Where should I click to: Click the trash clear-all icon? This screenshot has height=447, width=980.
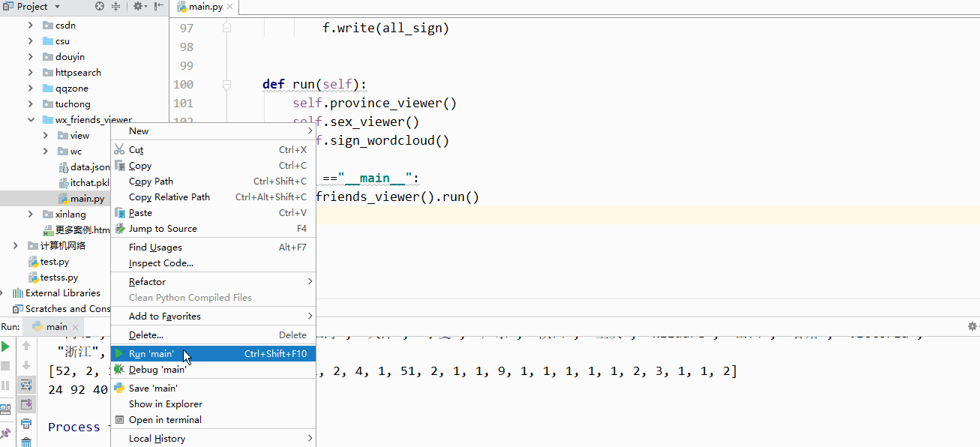coord(26,442)
